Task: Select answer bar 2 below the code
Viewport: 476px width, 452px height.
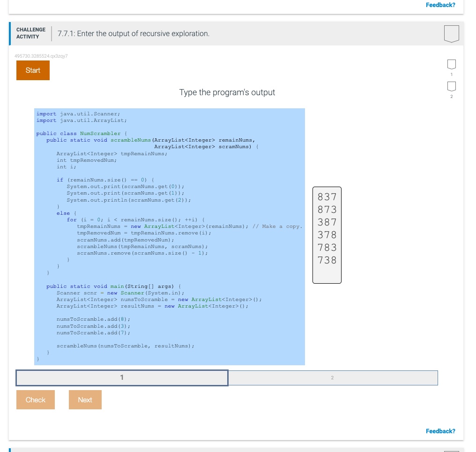Action: [x=333, y=377]
